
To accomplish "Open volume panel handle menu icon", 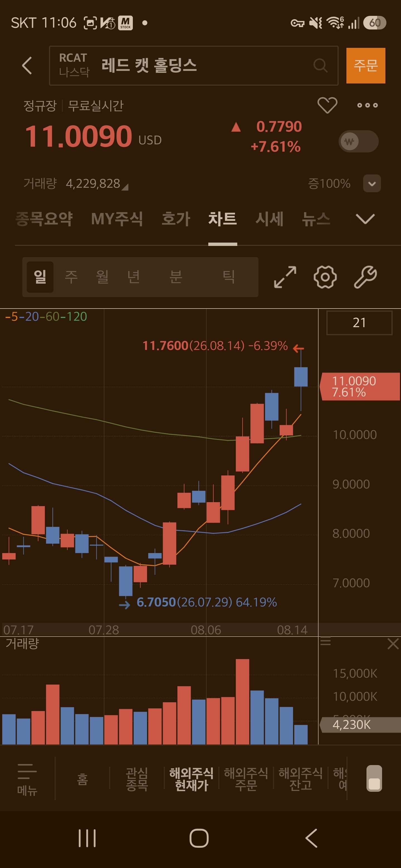I will [326, 642].
